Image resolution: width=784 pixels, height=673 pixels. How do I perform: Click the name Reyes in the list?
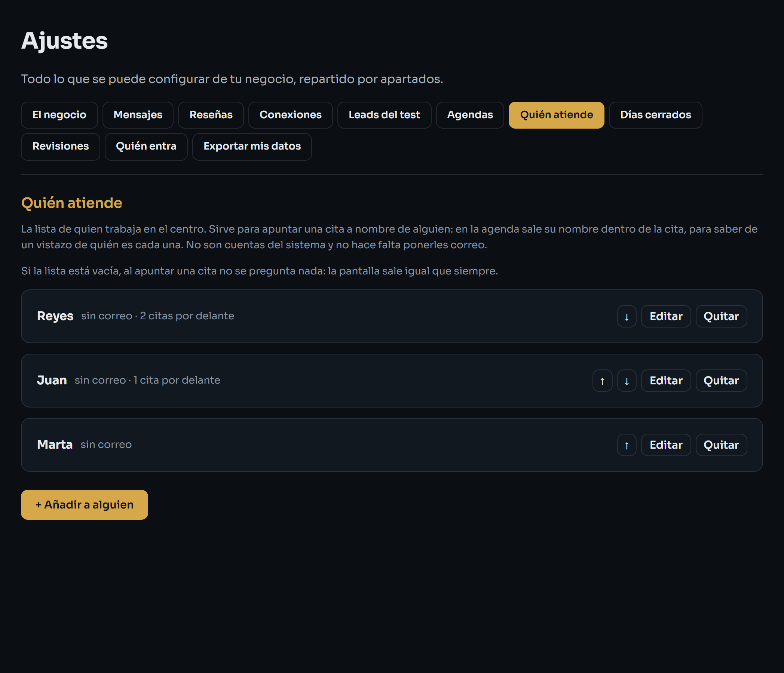(x=55, y=316)
